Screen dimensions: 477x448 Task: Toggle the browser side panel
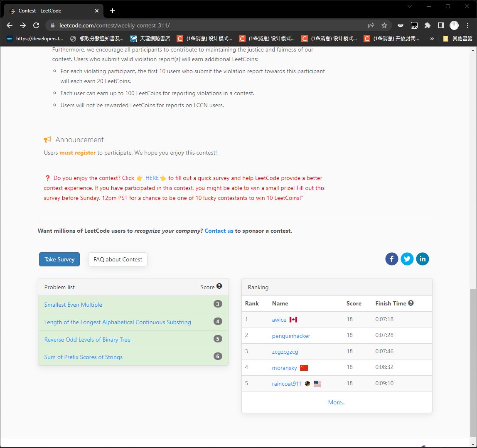point(440,25)
